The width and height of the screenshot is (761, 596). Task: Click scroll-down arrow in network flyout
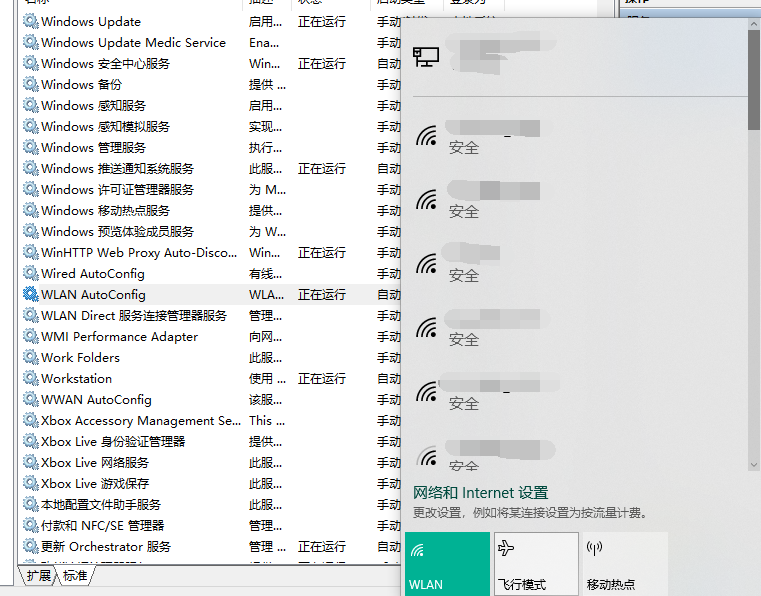click(754, 464)
